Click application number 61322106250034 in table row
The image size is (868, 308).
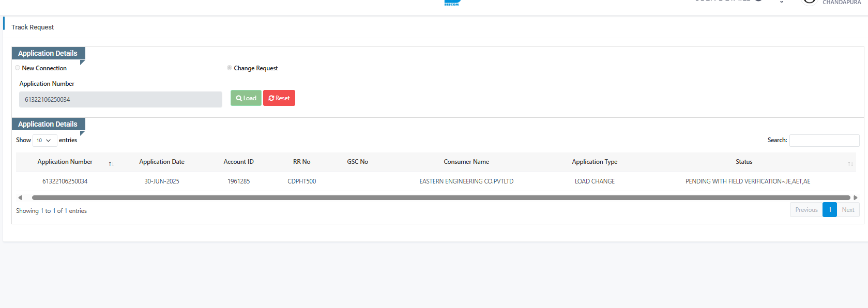65,181
